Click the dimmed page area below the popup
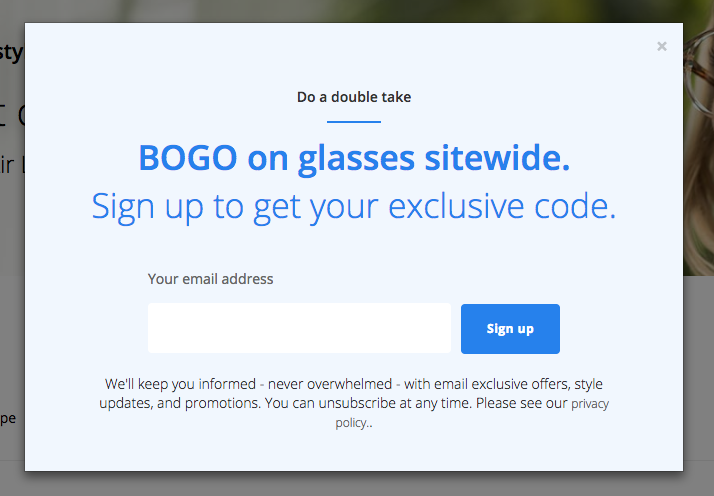The height and width of the screenshot is (496, 714). click(x=350, y=484)
